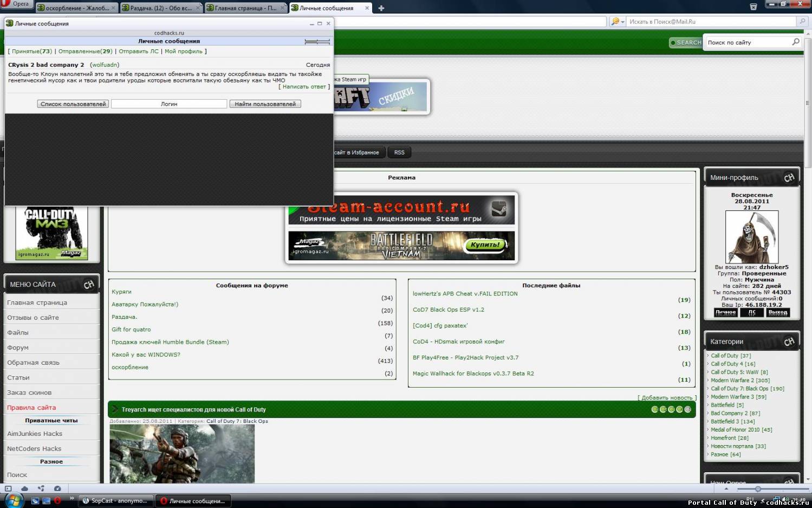
Task: Open forum thread 'Аватарку Пожалуйста!)'
Action: click(145, 304)
